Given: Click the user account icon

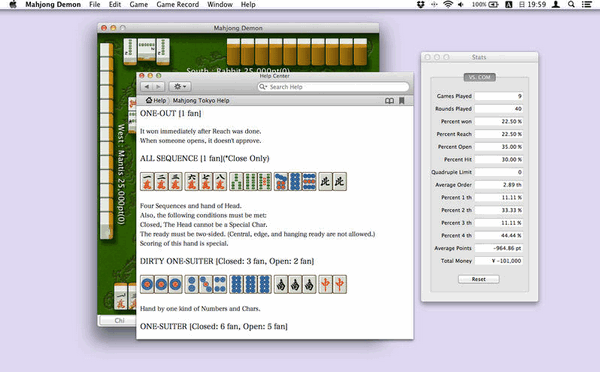Looking at the screenshot, I should click(556, 5).
